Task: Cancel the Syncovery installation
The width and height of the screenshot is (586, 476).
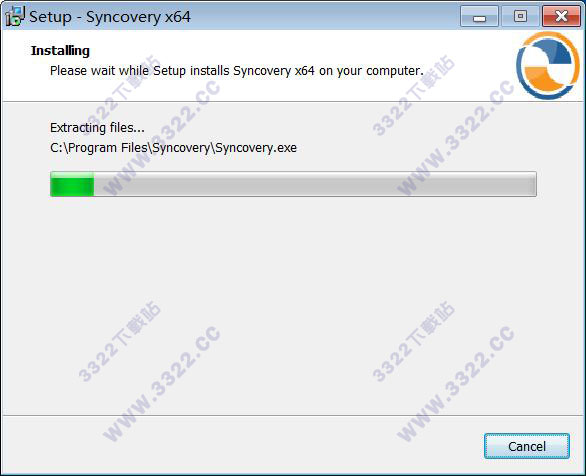Action: click(527, 446)
